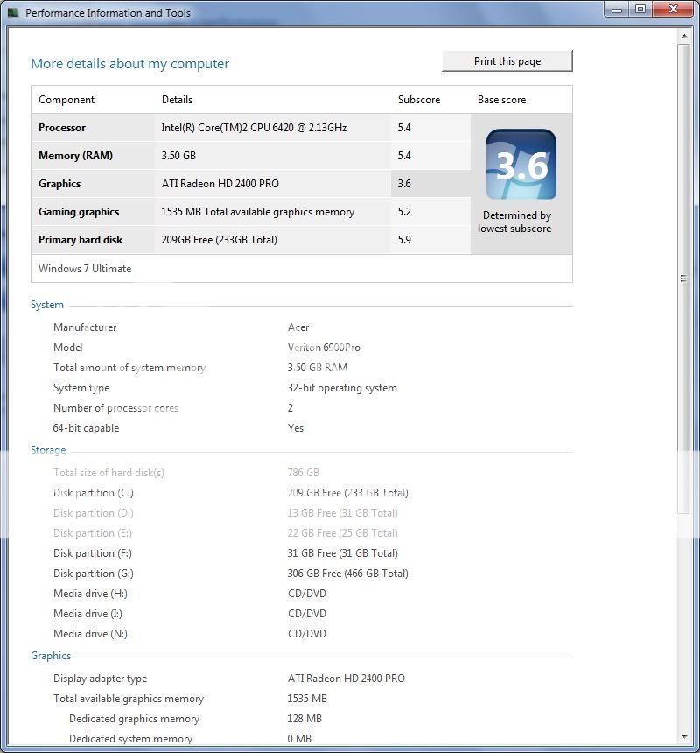
Task: Click the More details about my computer heading
Action: (129, 64)
